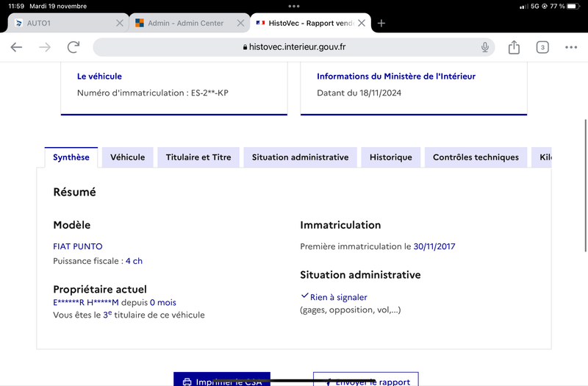
Task: Close the AUTO1 tab
Action: tap(120, 24)
